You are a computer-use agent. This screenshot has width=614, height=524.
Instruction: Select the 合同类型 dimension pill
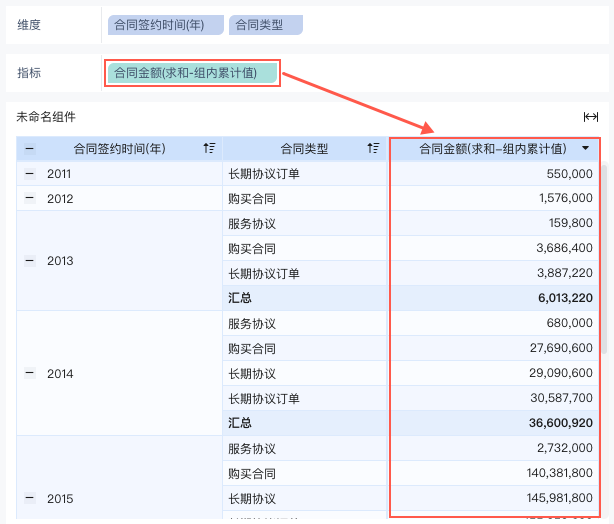[x=265, y=25]
